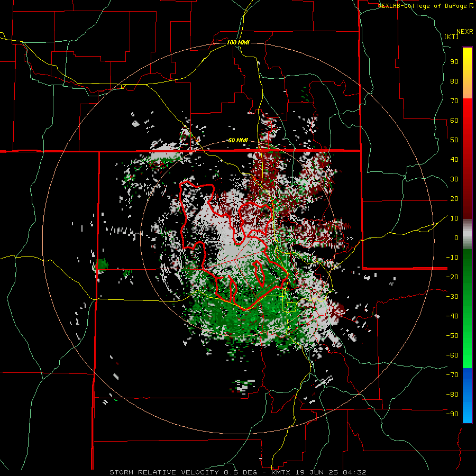This screenshot has width=476, height=476.
Task: Click the 50 NMI range ring label
Action: pyautogui.click(x=238, y=140)
